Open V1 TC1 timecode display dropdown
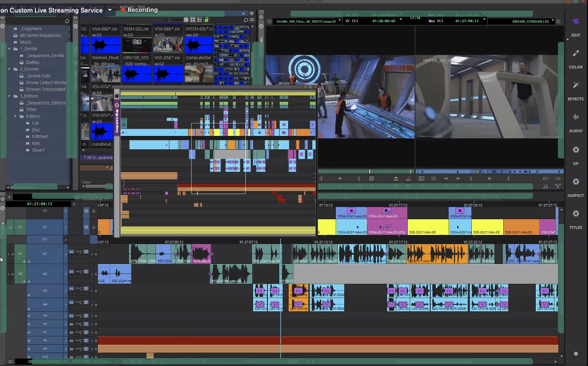The height and width of the screenshot is (366, 588). point(401,20)
